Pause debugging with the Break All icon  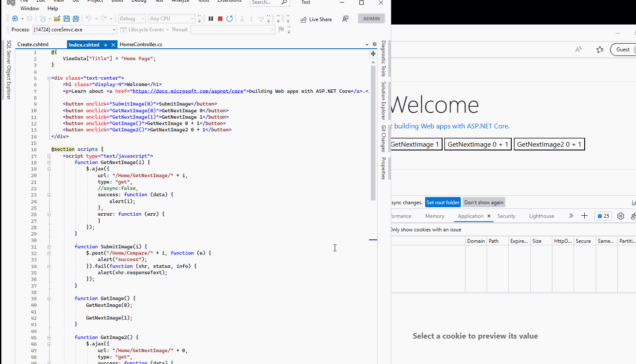click(211, 19)
